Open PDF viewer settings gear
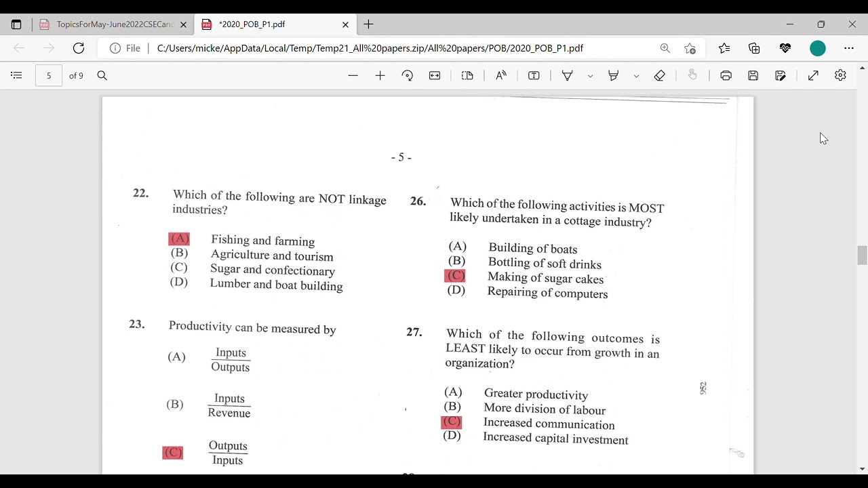The image size is (868, 488). 841,75
